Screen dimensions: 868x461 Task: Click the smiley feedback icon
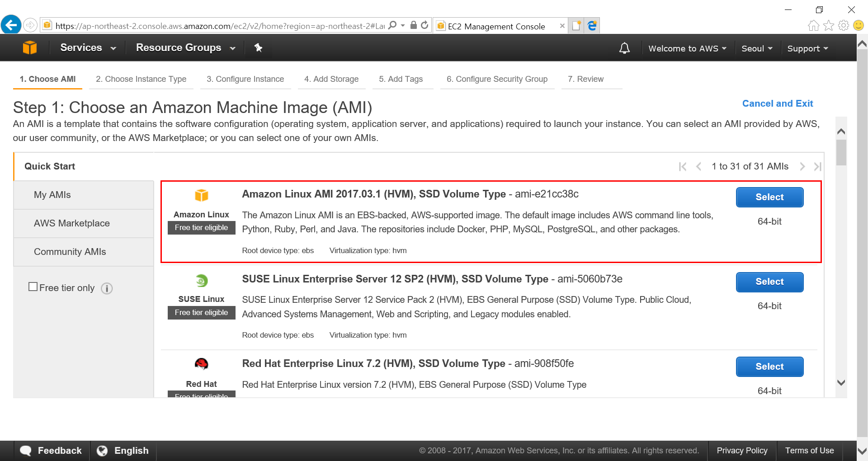(x=858, y=25)
